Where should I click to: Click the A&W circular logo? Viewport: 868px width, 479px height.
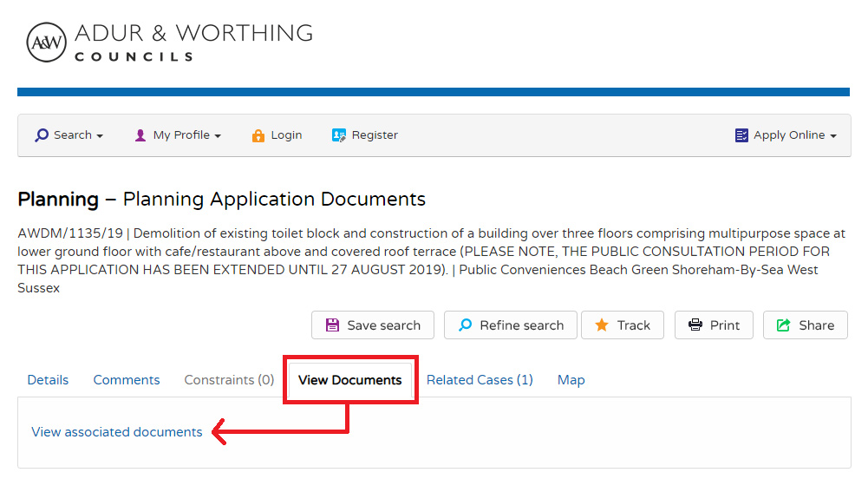coord(47,42)
